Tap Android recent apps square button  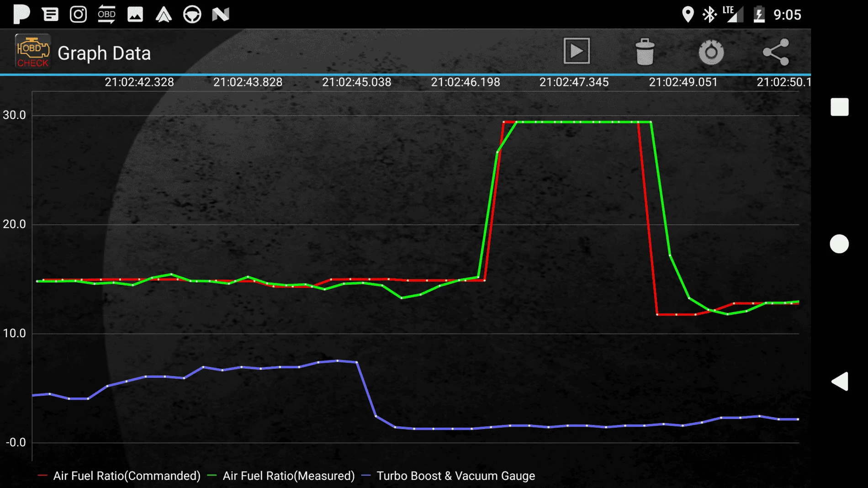(x=839, y=107)
